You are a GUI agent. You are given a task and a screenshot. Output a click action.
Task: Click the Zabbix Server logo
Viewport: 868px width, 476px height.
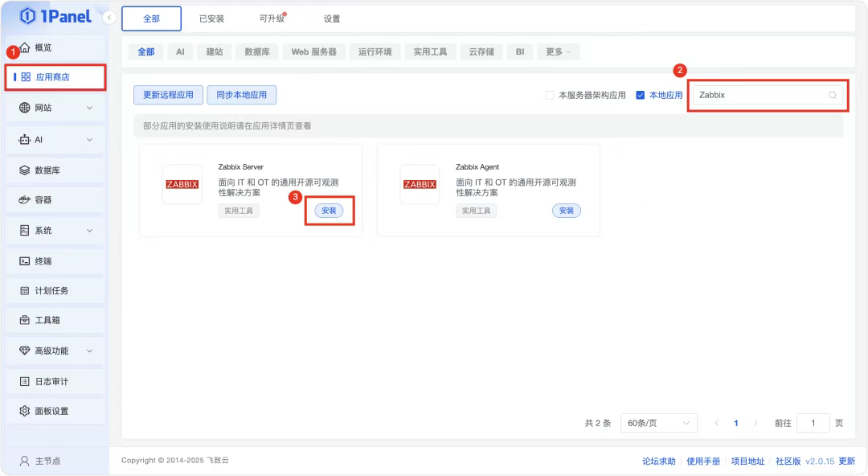click(x=182, y=184)
